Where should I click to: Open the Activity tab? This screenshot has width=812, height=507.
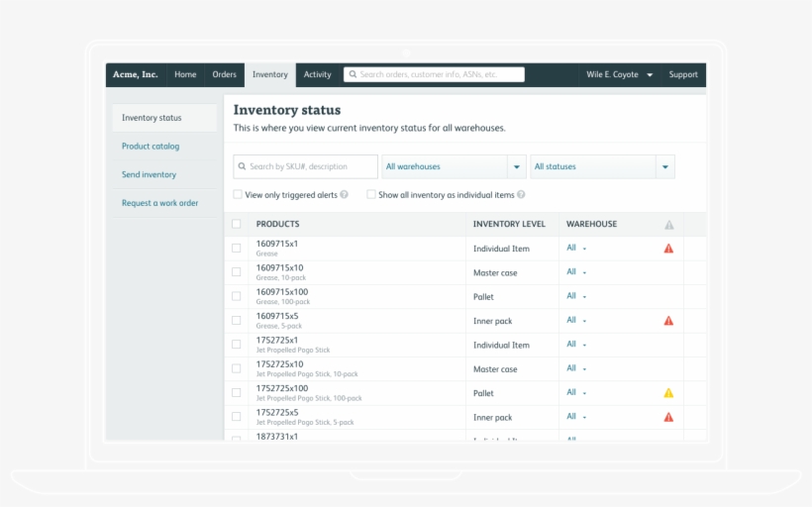[317, 74]
